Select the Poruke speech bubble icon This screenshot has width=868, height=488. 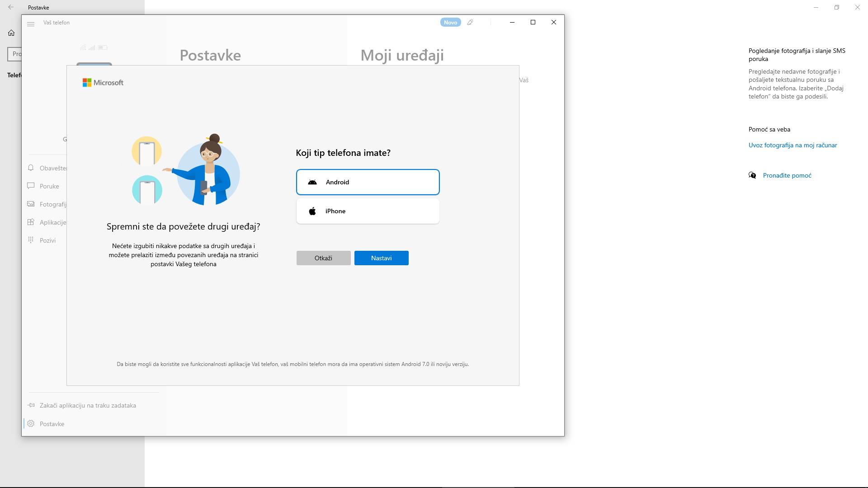pos(31,186)
